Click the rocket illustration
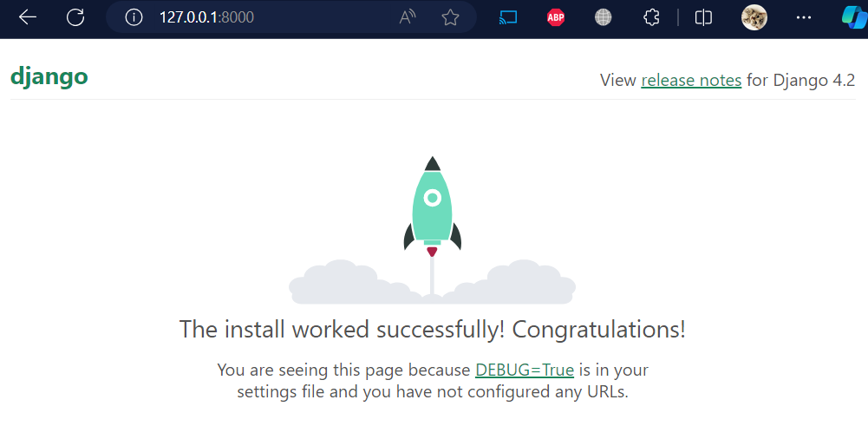 pyautogui.click(x=433, y=230)
